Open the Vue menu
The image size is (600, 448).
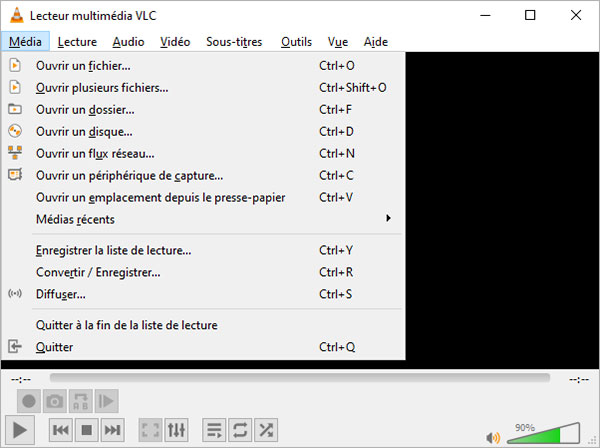pos(338,41)
